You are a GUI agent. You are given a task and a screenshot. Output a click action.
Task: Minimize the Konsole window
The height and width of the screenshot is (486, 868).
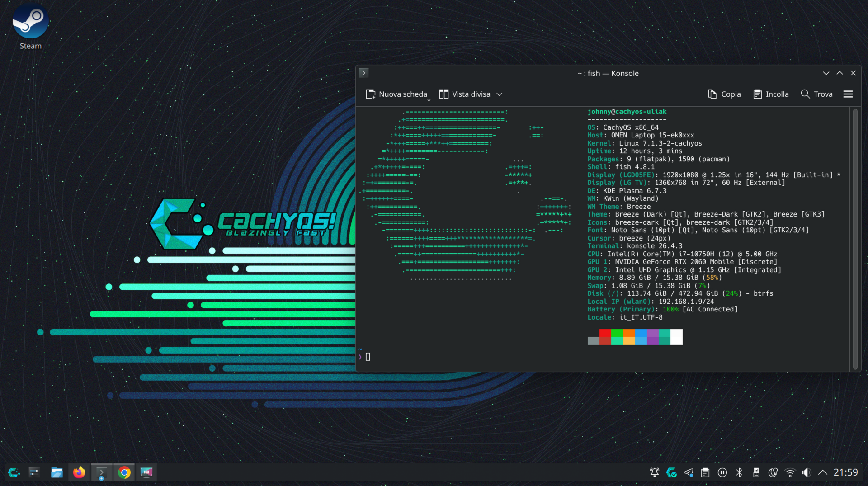pyautogui.click(x=826, y=73)
